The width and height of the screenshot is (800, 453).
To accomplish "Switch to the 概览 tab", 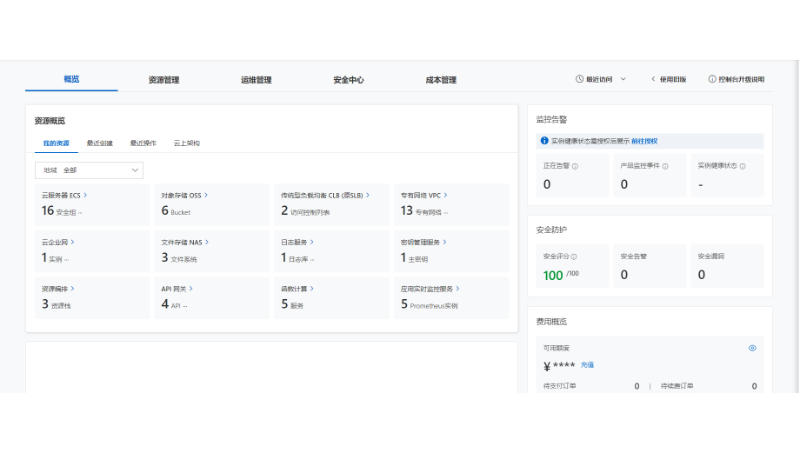I will coord(71,79).
